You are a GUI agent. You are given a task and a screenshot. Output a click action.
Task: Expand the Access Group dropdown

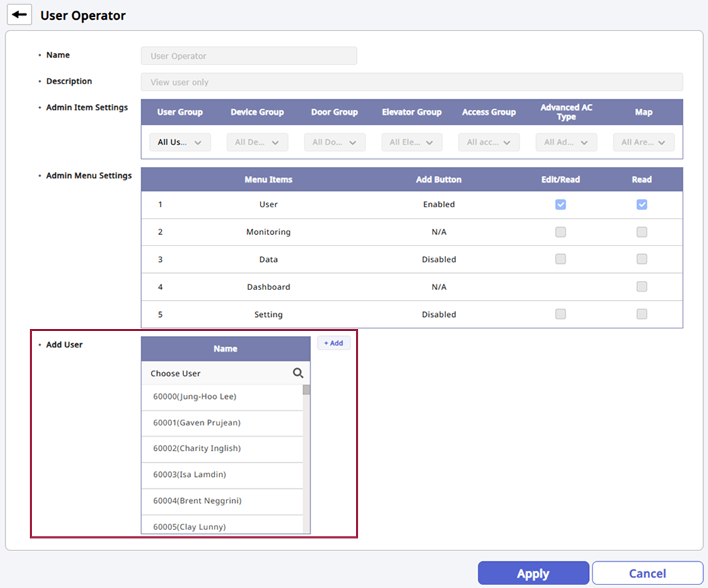(489, 142)
